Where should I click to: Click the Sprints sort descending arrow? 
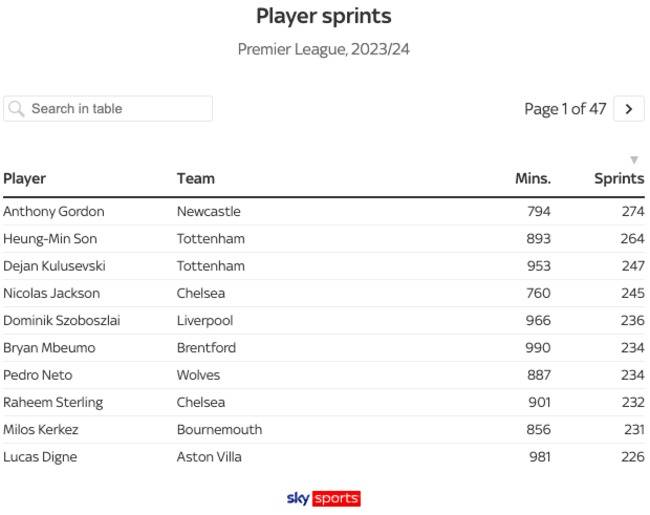tap(633, 160)
